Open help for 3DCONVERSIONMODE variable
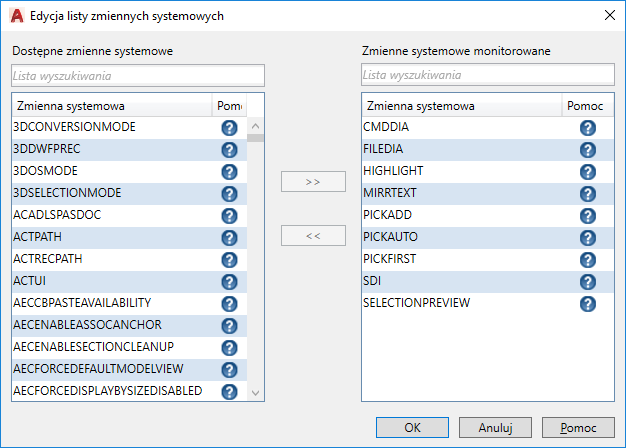The height and width of the screenshot is (448, 626). [x=229, y=128]
